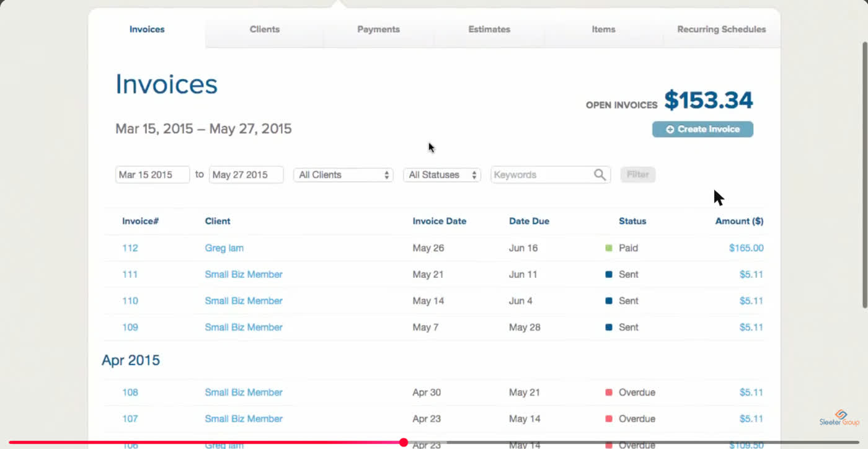The image size is (868, 449).
Task: Click the start date field Mar 15 2015
Action: (153, 175)
